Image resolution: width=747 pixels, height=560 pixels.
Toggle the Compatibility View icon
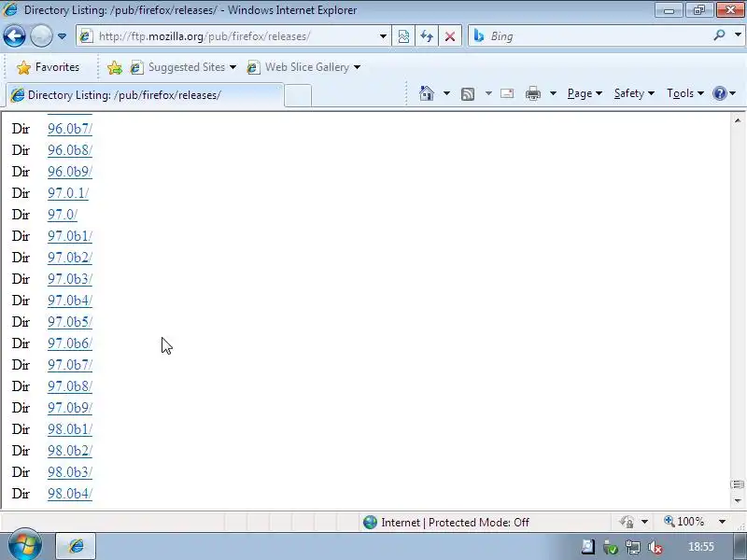(x=403, y=36)
